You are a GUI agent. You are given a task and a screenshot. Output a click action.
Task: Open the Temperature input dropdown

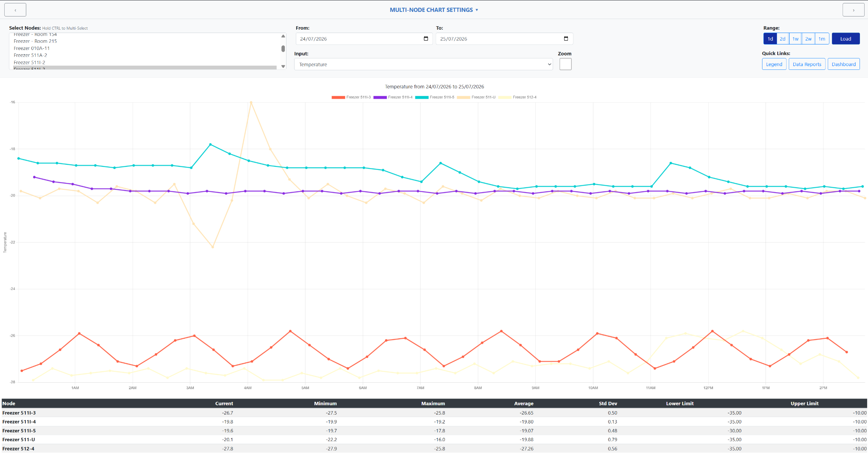(423, 64)
